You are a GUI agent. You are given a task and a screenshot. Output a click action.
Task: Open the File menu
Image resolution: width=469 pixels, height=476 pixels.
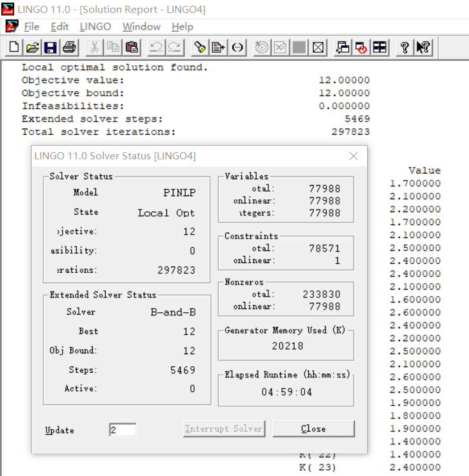32,26
